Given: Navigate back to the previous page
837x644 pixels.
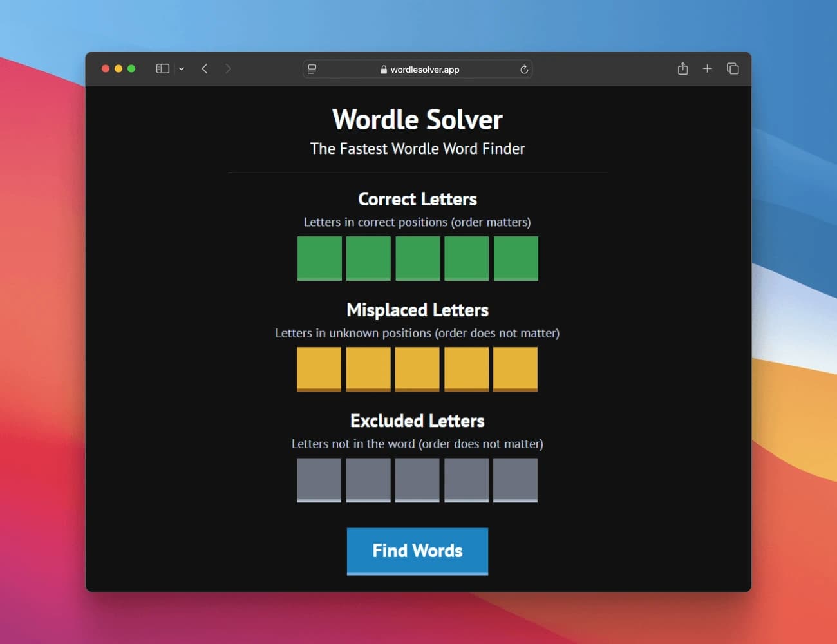Looking at the screenshot, I should point(205,68).
